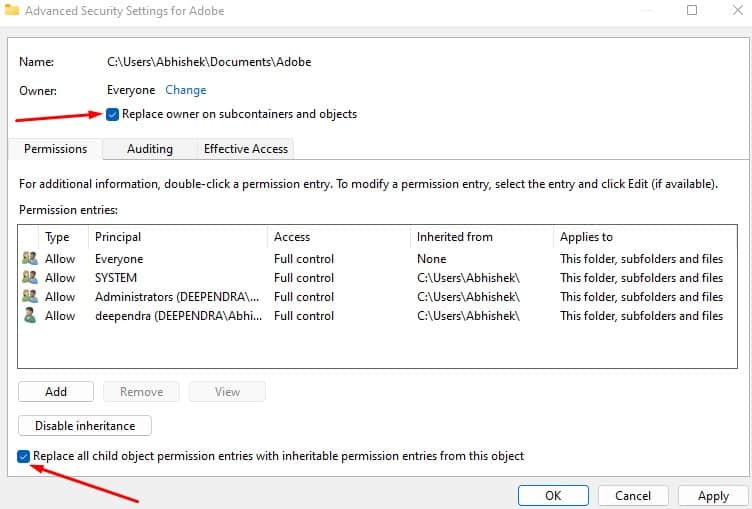Click the Remove button
Viewport: 752px width, 509px height.
coord(141,391)
